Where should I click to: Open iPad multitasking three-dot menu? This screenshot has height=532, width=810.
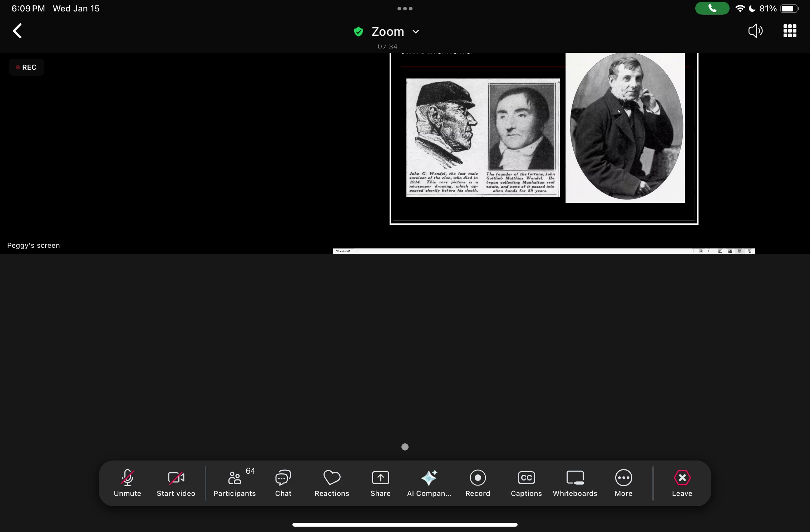[405, 9]
